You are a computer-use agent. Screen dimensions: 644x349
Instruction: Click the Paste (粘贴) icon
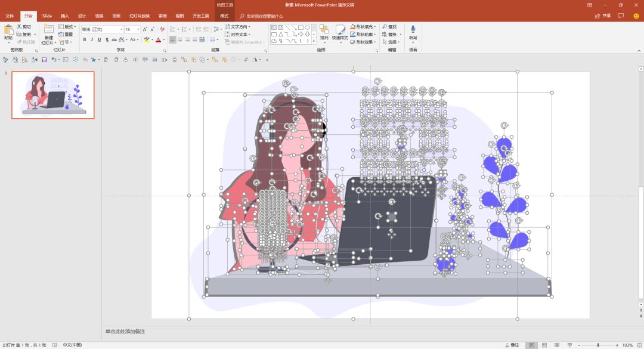(8, 30)
